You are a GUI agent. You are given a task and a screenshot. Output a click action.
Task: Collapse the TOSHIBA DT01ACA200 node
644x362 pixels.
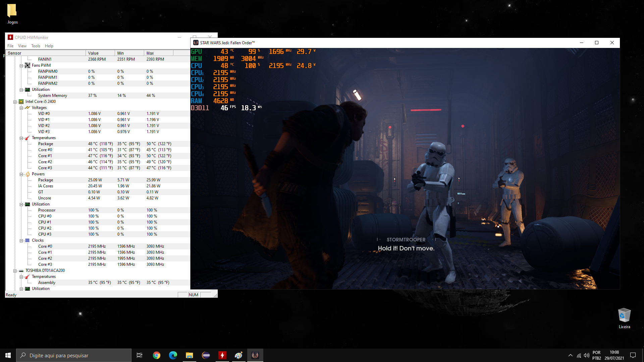(15, 271)
